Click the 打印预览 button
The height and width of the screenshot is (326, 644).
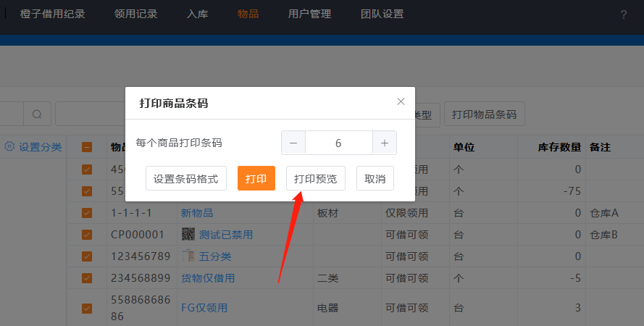pos(316,178)
